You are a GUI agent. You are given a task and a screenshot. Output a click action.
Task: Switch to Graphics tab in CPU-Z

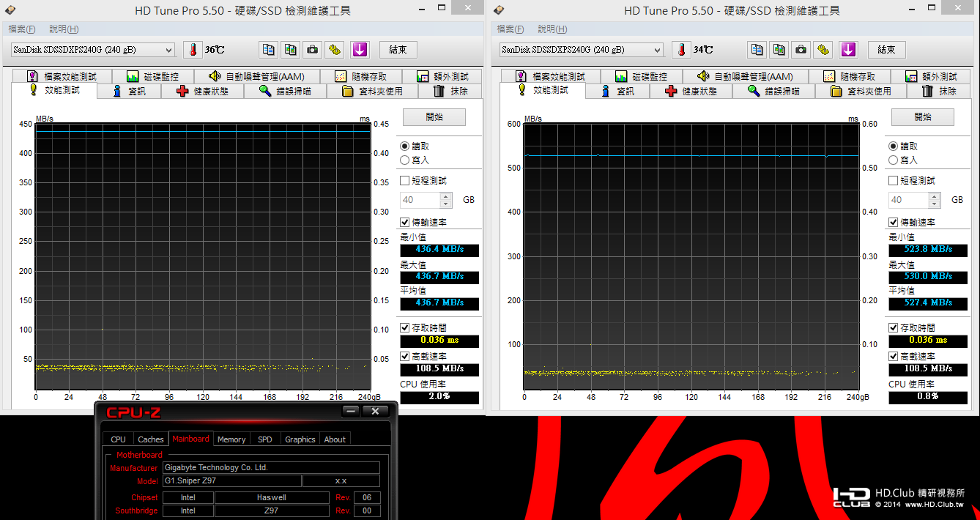[300, 439]
